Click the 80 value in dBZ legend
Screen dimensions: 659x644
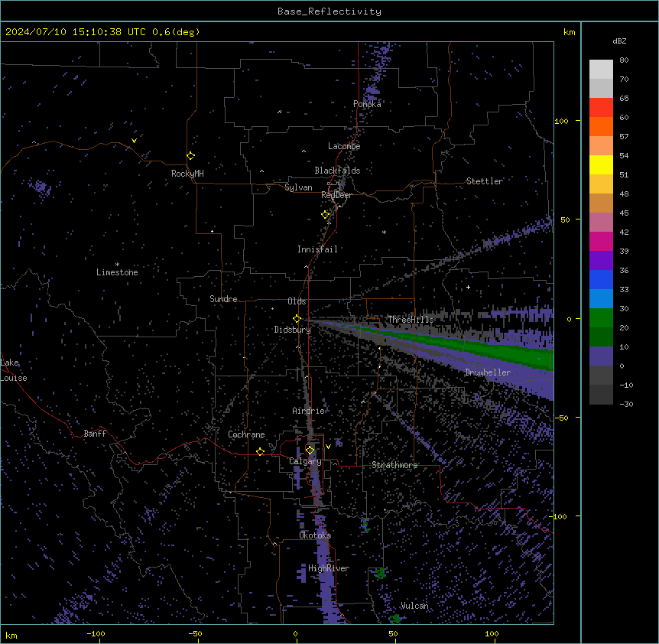624,60
